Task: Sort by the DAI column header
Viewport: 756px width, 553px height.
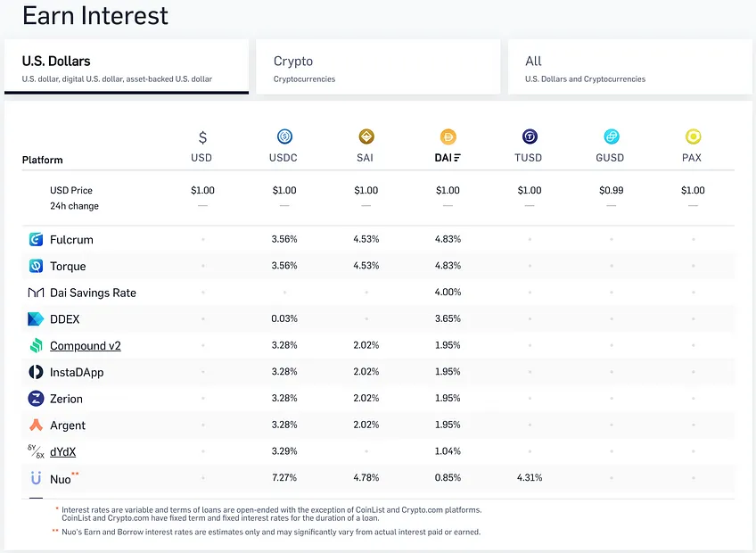Action: click(448, 158)
